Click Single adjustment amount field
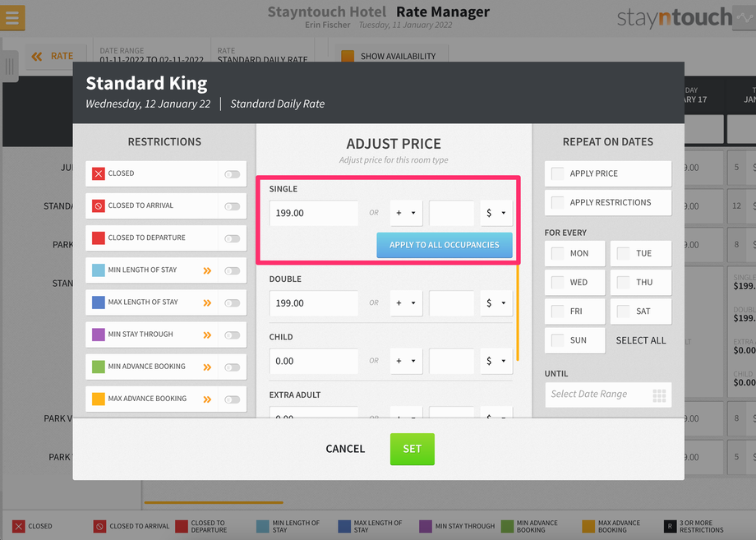Screen dimensions: 756x540 coord(451,213)
